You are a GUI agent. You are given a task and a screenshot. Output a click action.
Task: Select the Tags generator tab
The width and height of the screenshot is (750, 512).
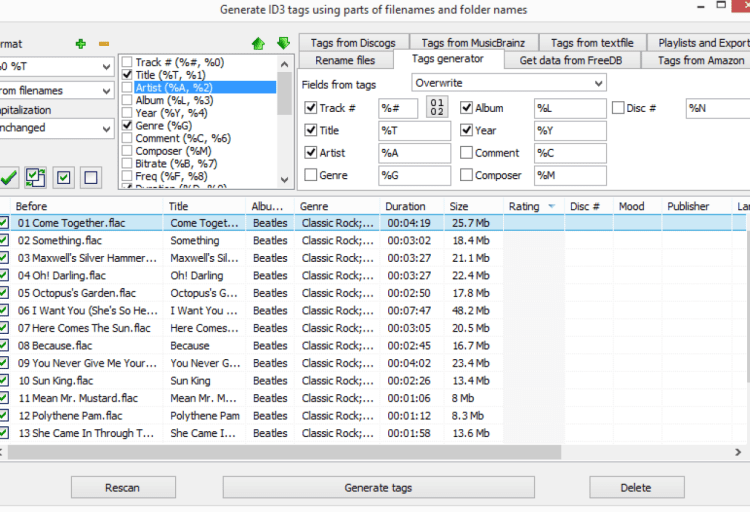click(448, 59)
